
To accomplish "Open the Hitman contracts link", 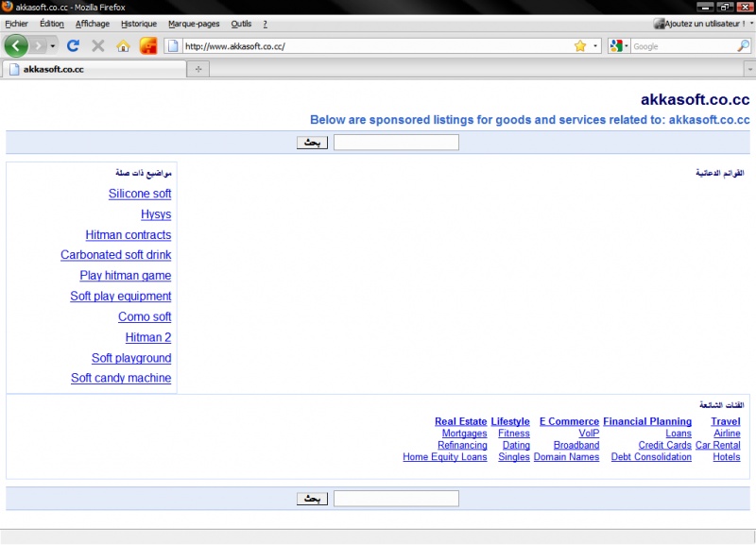I will (129, 235).
